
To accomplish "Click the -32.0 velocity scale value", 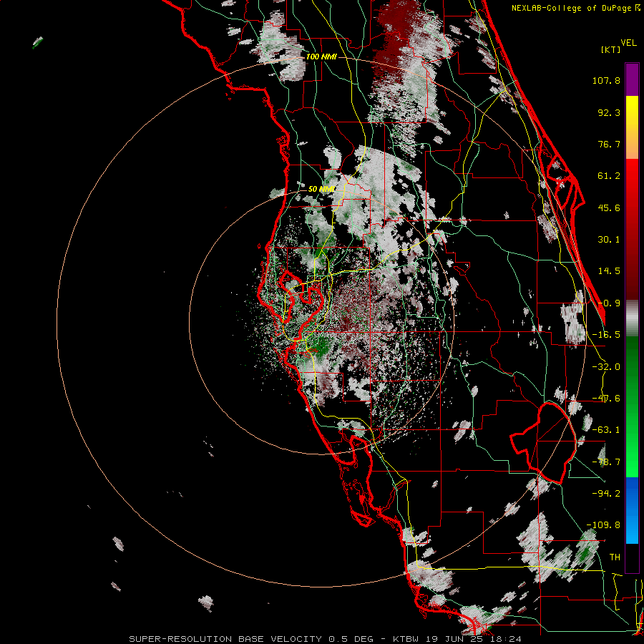I will 606,367.
